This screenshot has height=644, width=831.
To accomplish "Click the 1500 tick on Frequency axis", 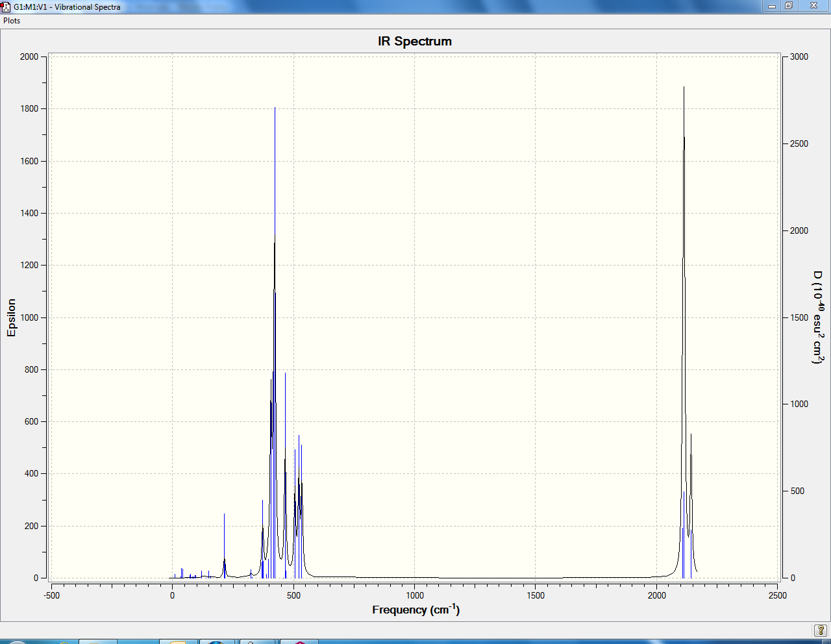I will (536, 595).
